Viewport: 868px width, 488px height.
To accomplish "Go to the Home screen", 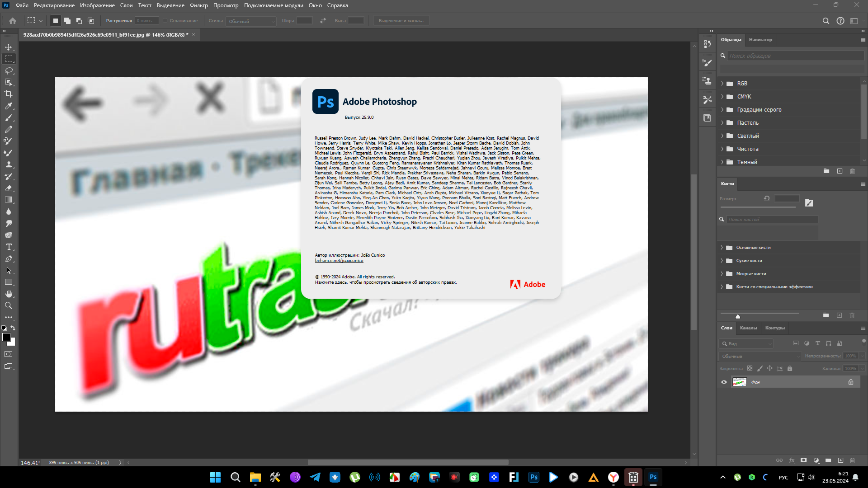I will click(13, 21).
